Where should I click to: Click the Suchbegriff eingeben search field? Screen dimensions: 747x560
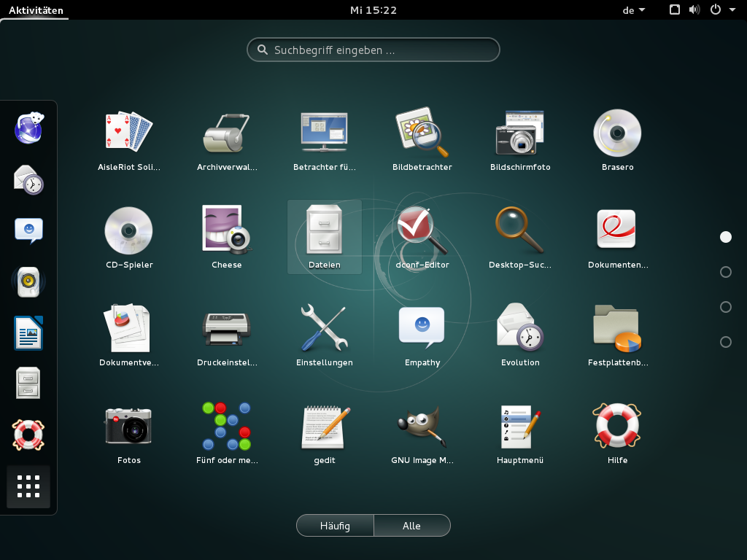click(373, 50)
